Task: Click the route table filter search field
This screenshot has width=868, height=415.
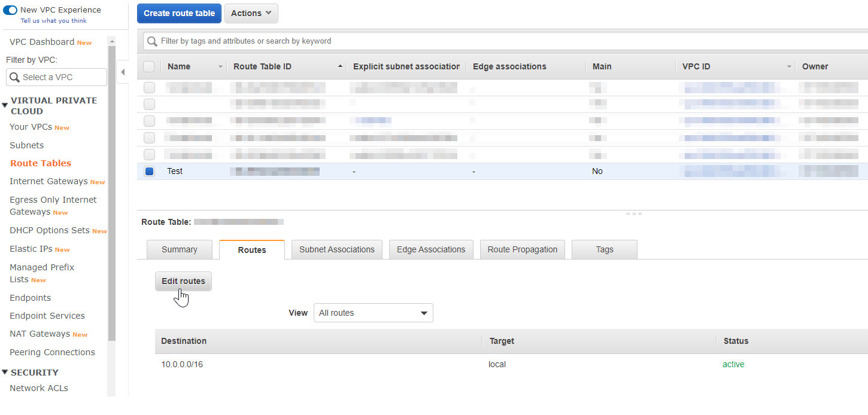Action: tap(506, 41)
